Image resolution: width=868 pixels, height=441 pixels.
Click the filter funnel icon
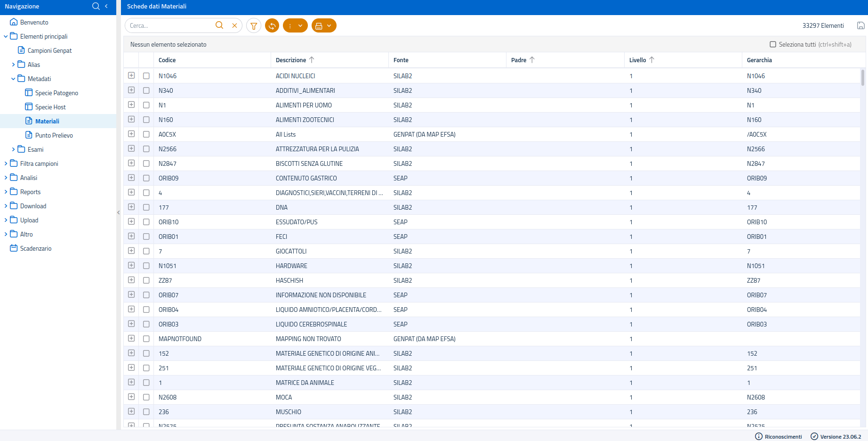[254, 26]
